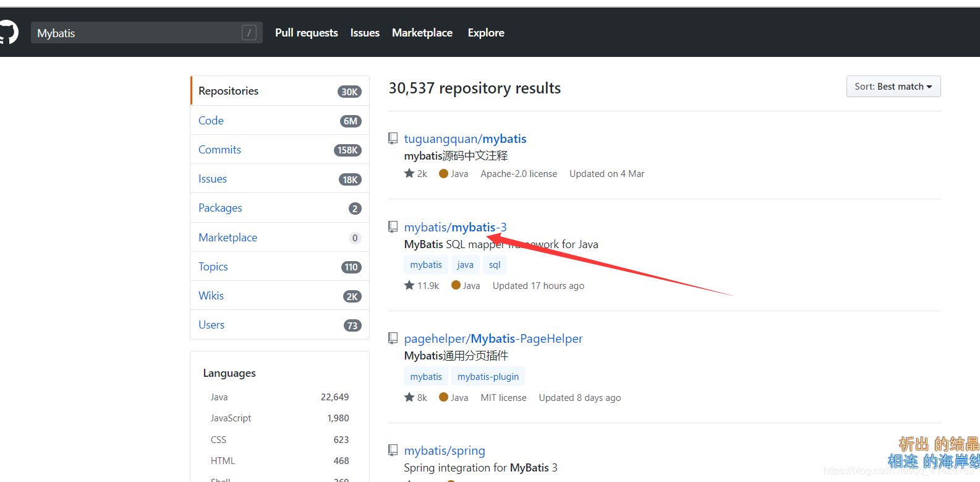
Task: Click the GitHub logo icon
Action: coord(8,32)
